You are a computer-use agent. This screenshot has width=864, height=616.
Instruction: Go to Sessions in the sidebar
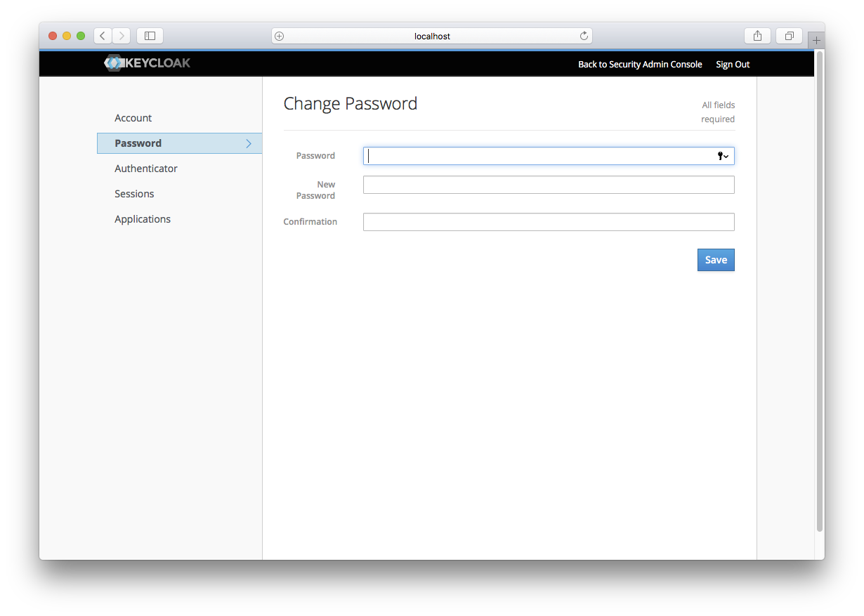134,194
